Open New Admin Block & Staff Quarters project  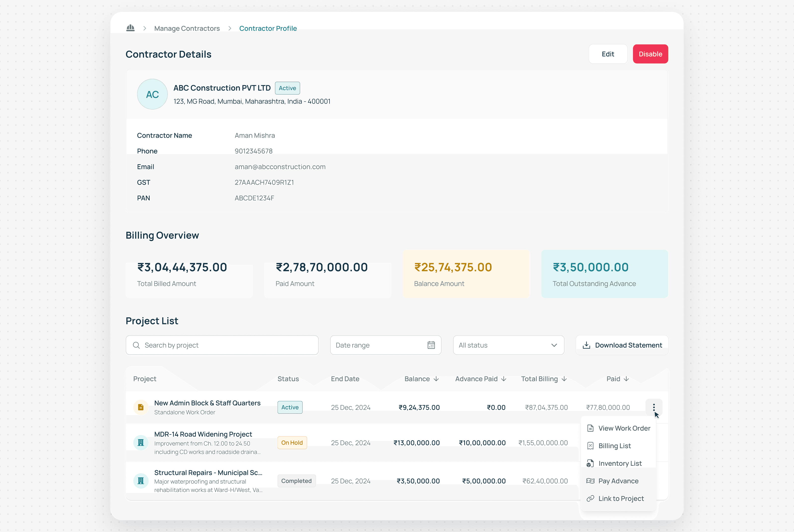[x=207, y=403]
